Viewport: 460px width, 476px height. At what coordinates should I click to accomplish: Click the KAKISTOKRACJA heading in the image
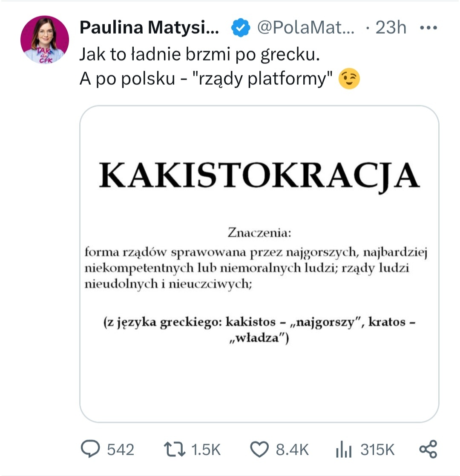259,175
